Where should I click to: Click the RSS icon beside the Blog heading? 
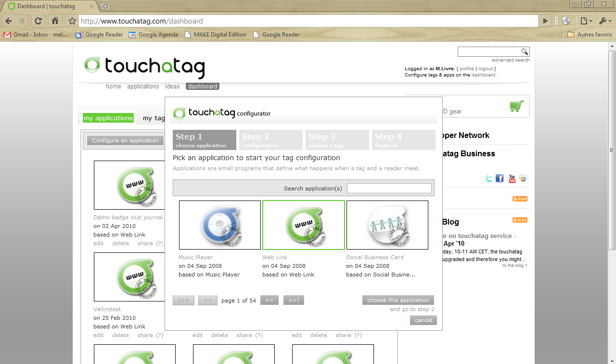pos(520,220)
